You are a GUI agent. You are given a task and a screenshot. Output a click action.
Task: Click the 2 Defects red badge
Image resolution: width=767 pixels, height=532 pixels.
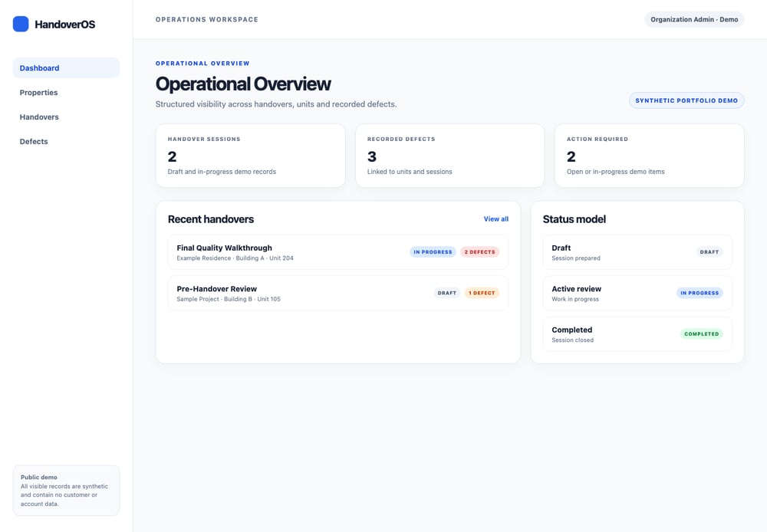[480, 252]
